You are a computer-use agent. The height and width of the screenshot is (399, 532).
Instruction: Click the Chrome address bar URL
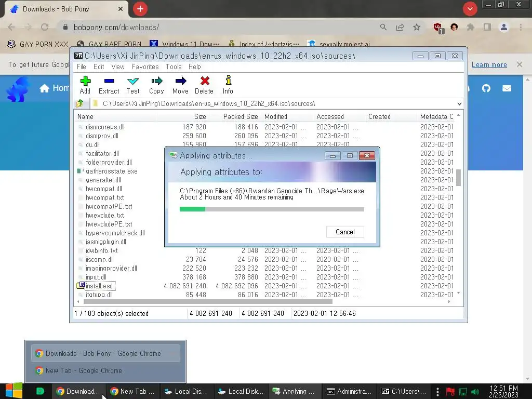click(116, 27)
